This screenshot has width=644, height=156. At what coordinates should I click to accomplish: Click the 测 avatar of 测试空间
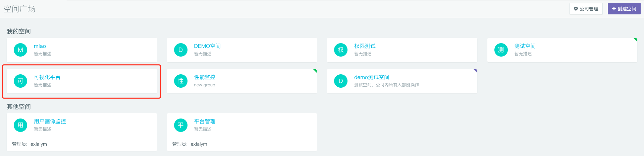[501, 50]
